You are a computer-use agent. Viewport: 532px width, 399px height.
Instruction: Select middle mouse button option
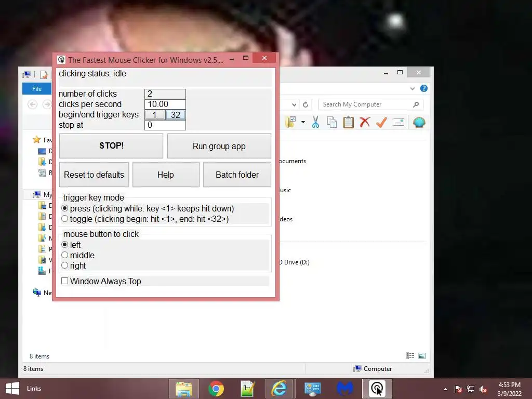point(65,255)
